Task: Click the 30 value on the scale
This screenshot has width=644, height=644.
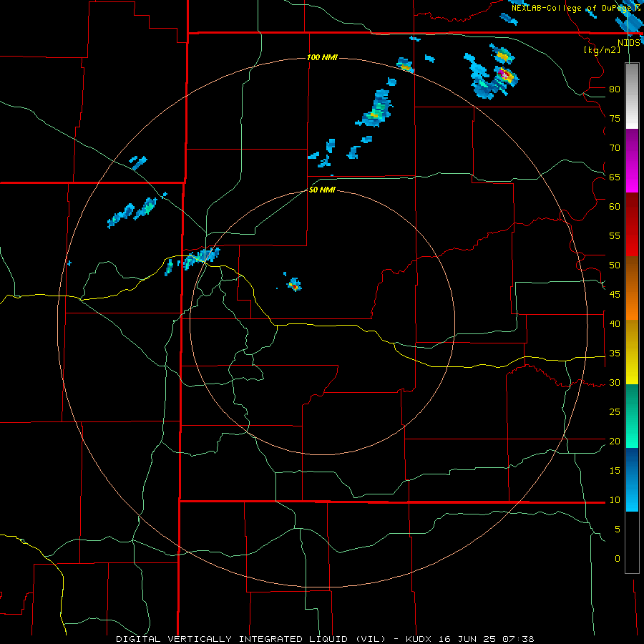Action: click(615, 383)
